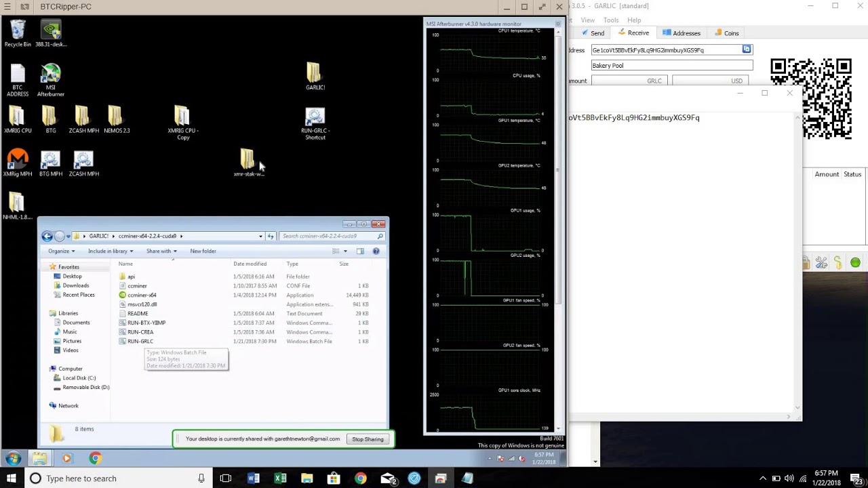Screen dimensions: 868x488
Task: Expand the address bar history dropdown arrow
Action: tap(260, 236)
